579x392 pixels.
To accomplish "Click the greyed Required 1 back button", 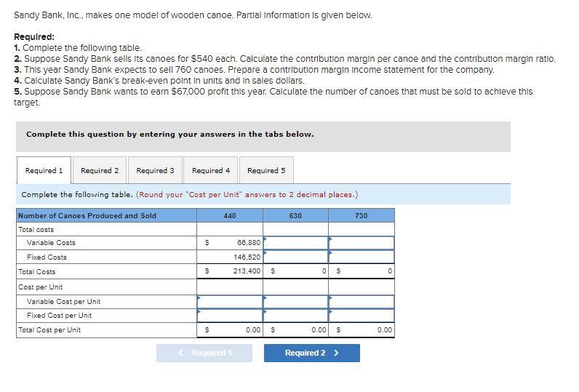I will coord(204,353).
